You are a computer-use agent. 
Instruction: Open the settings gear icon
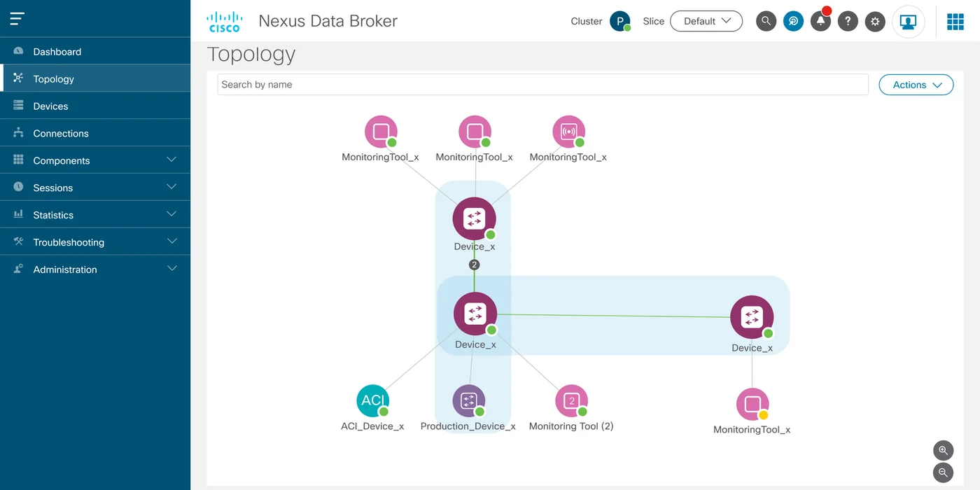click(x=875, y=21)
